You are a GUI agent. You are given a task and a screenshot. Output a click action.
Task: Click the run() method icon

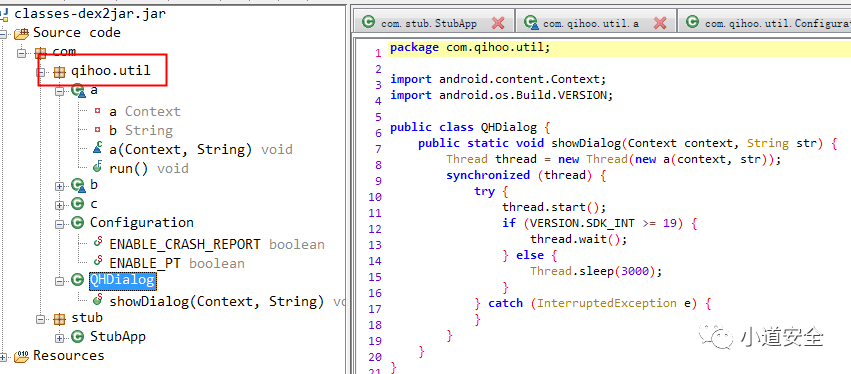97,168
